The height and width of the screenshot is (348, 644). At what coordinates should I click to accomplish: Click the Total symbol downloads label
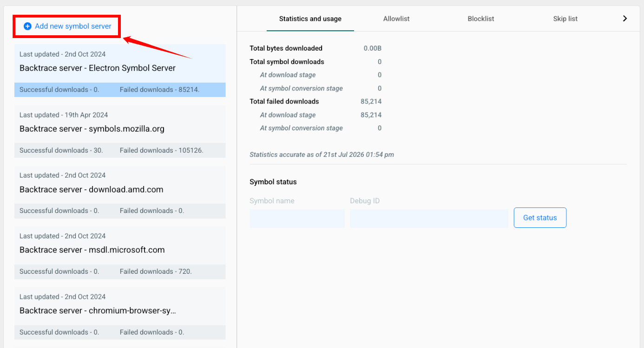pos(287,62)
